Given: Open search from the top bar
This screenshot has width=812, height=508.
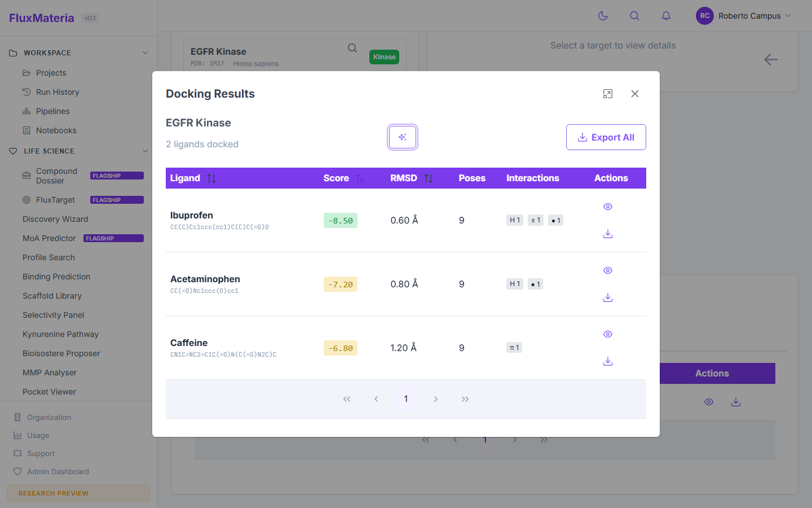Looking at the screenshot, I should [x=634, y=16].
